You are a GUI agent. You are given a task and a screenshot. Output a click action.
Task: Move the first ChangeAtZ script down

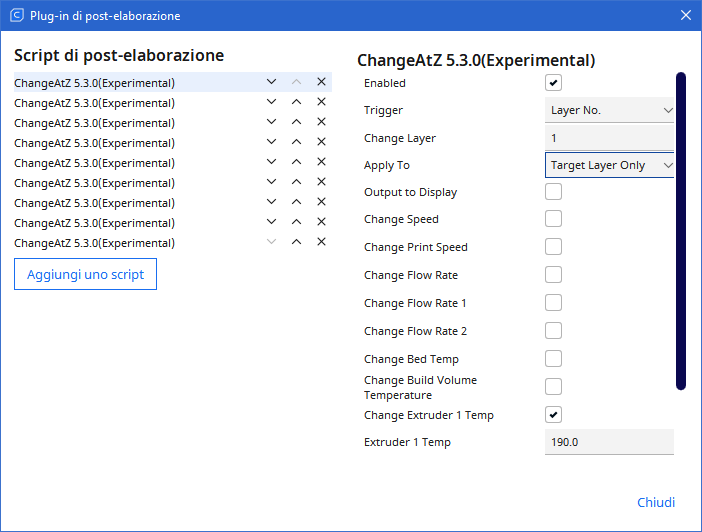pyautogui.click(x=271, y=83)
